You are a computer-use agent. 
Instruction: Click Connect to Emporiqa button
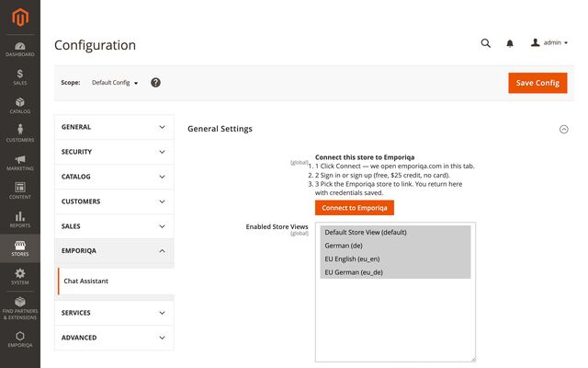(355, 208)
